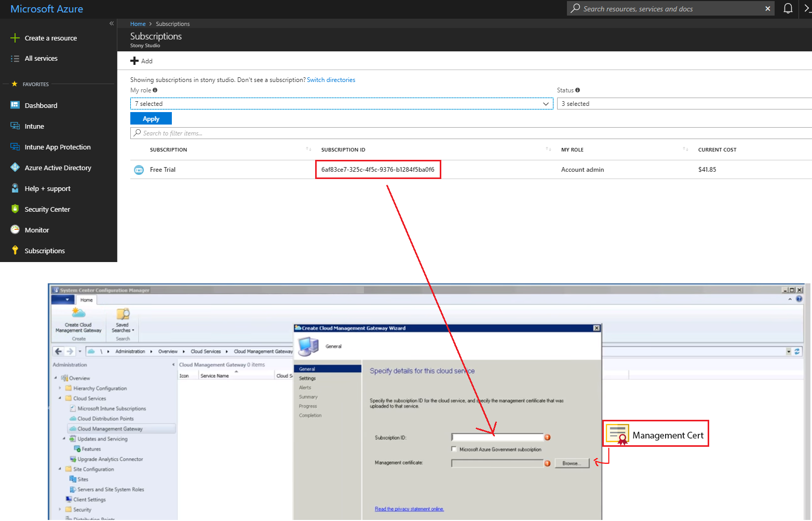Click Cloud Services in the breadcrumb path
This screenshot has height=521, width=812.
(206, 351)
